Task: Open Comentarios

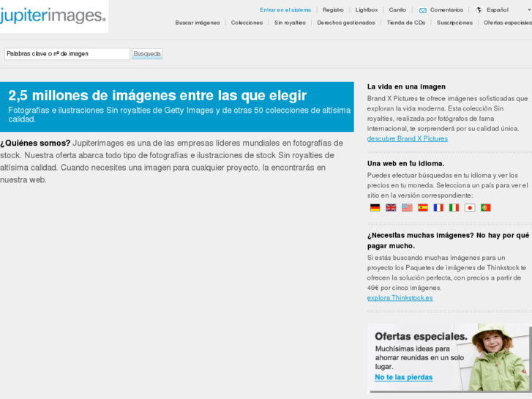Action: [446, 10]
